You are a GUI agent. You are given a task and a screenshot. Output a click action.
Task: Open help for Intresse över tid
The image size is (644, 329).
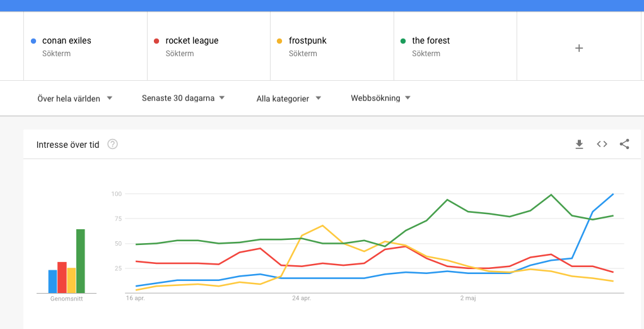click(x=112, y=145)
